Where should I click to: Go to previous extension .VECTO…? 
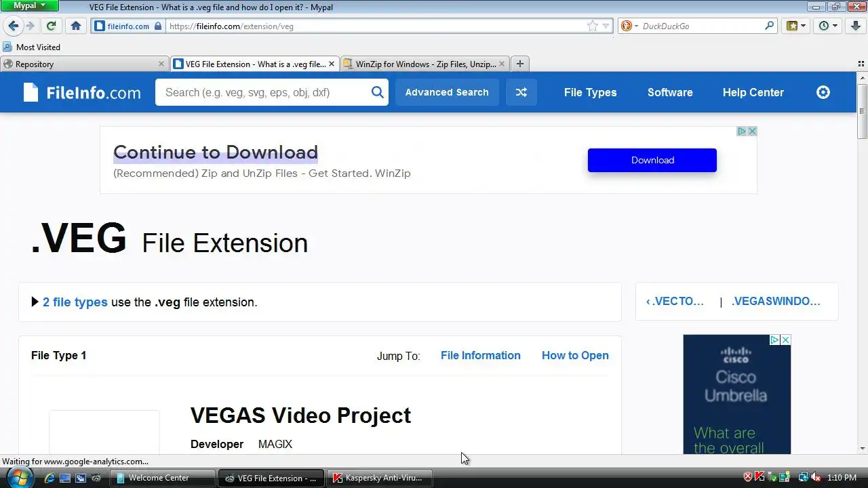tap(675, 302)
